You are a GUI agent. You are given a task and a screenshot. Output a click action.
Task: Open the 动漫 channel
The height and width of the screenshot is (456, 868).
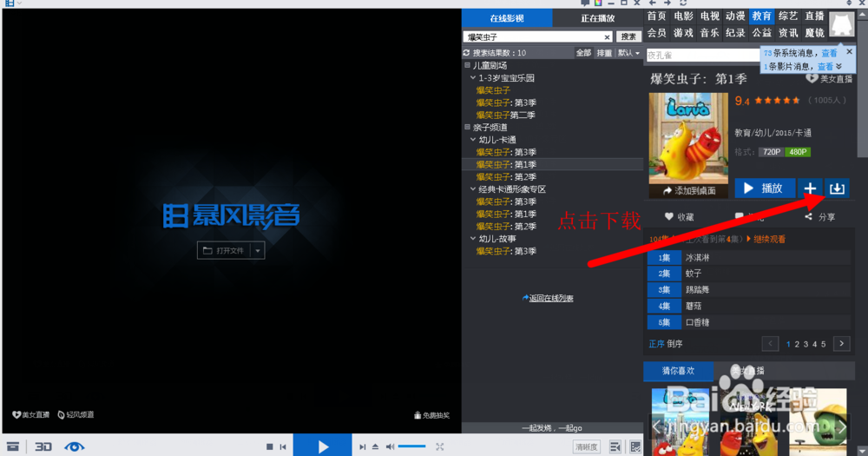735,16
